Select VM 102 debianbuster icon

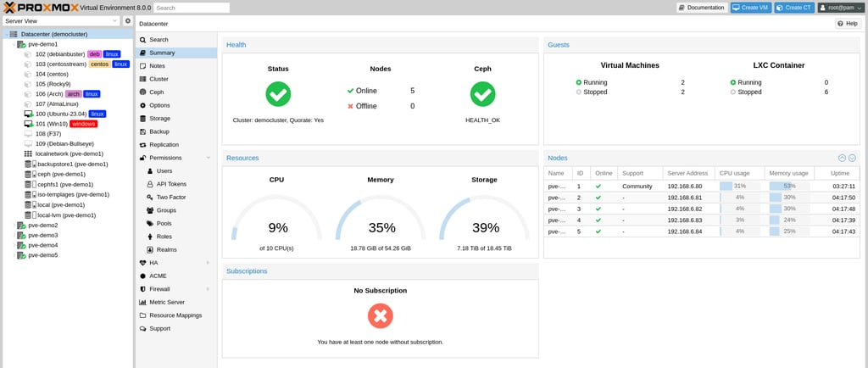pyautogui.click(x=28, y=54)
